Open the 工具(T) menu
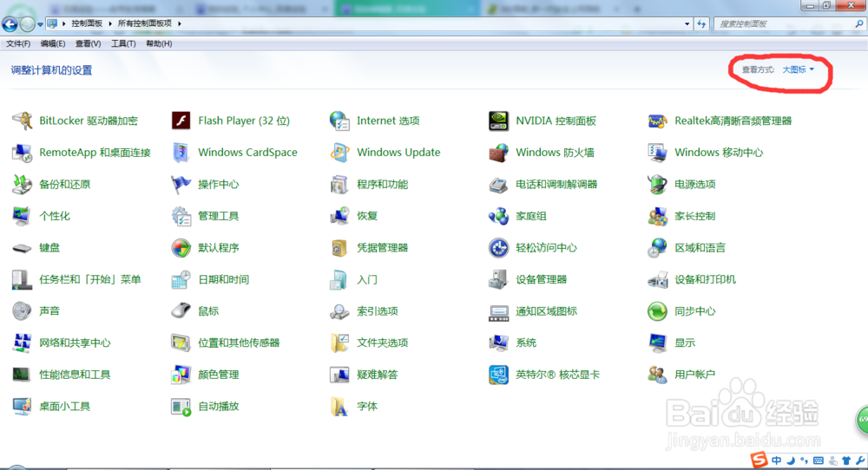 click(123, 43)
